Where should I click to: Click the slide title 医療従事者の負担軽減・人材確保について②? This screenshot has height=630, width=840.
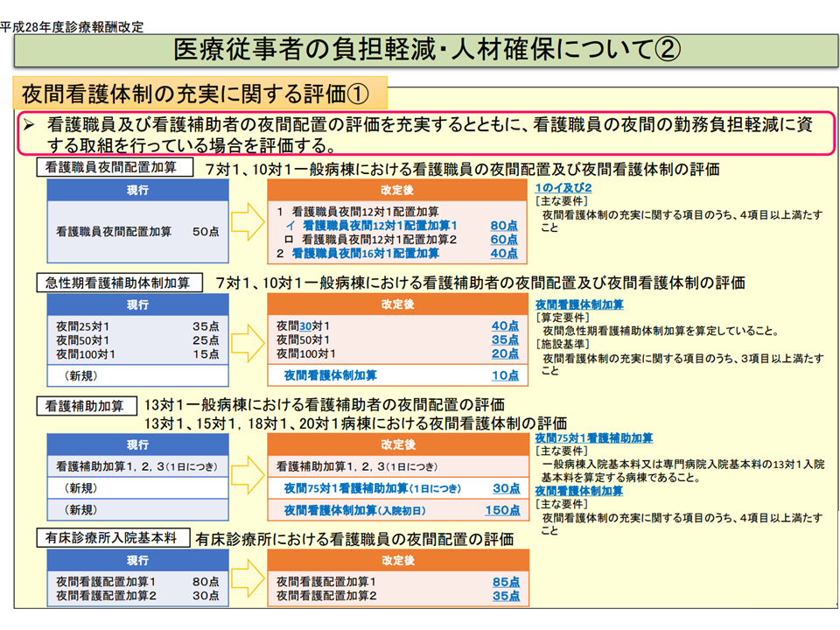426,49
